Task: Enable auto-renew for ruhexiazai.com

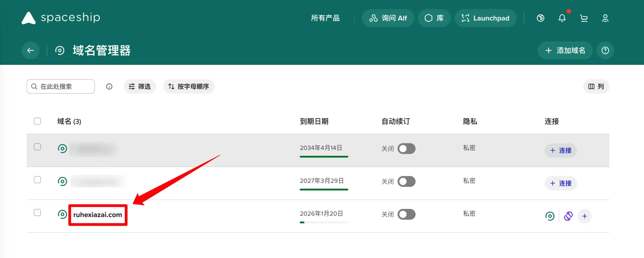Action: tap(406, 214)
